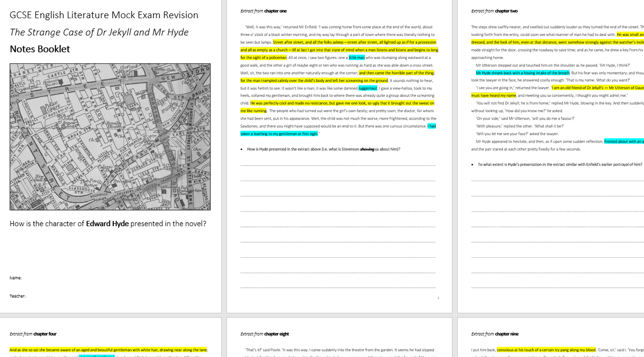This screenshot has width=644, height=357.
Task: Click the first dotted answer line under chapter one question
Action: pos(339,166)
